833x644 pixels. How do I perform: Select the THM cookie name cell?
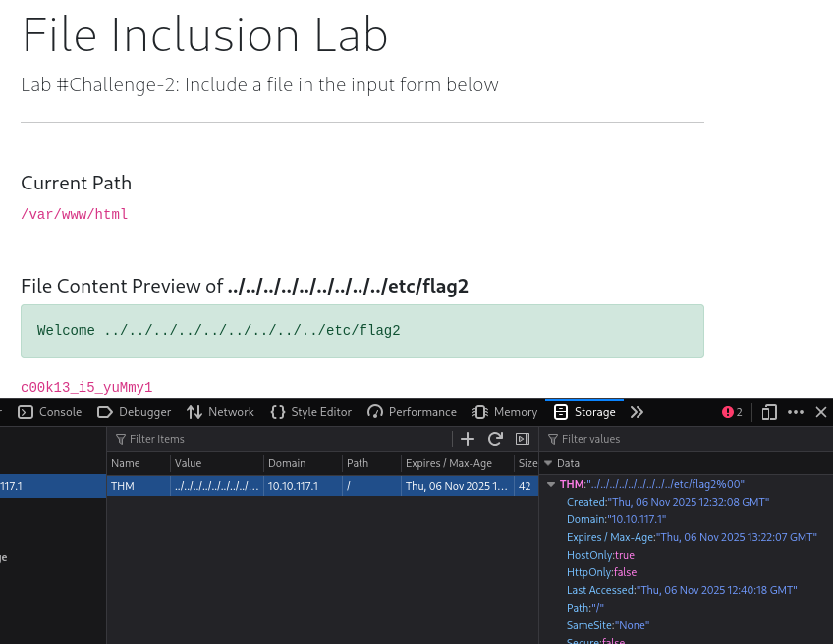(x=139, y=486)
